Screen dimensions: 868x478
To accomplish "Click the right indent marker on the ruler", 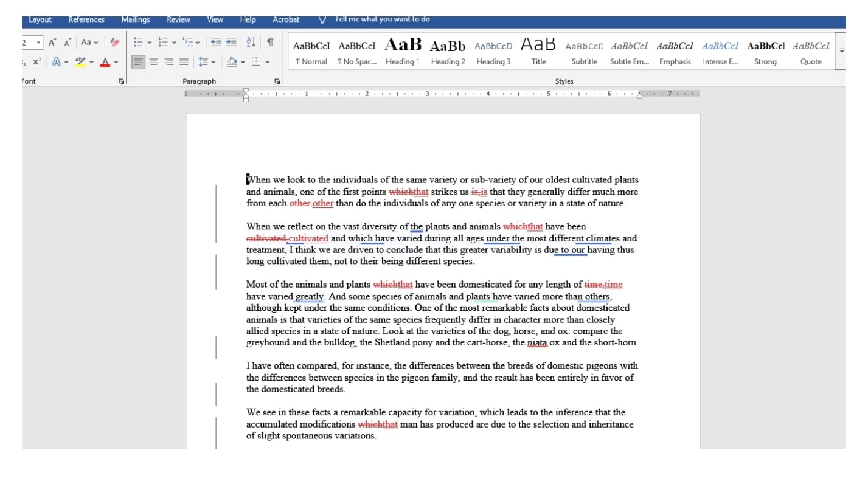I will 639,95.
